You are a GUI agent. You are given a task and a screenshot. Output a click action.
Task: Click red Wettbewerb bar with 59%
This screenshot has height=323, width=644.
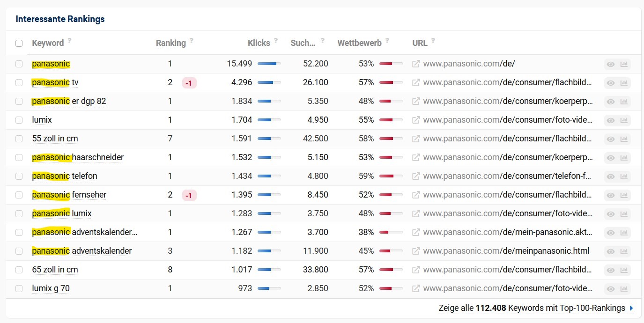pyautogui.click(x=391, y=176)
